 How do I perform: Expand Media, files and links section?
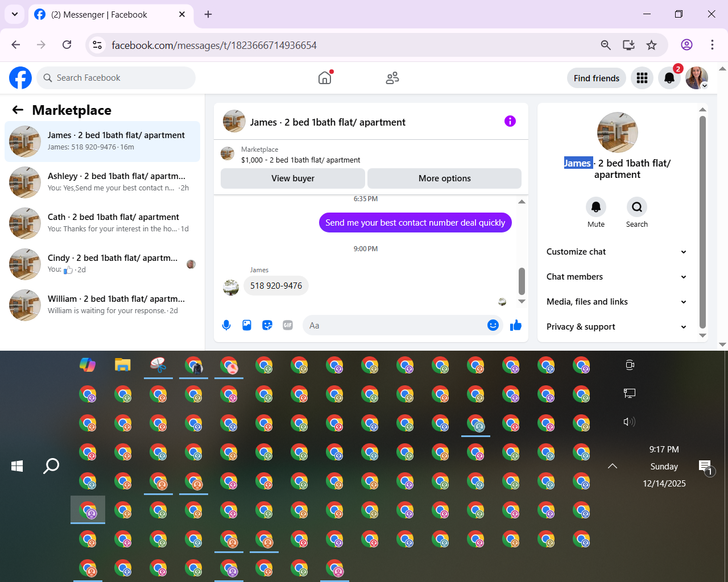click(617, 302)
